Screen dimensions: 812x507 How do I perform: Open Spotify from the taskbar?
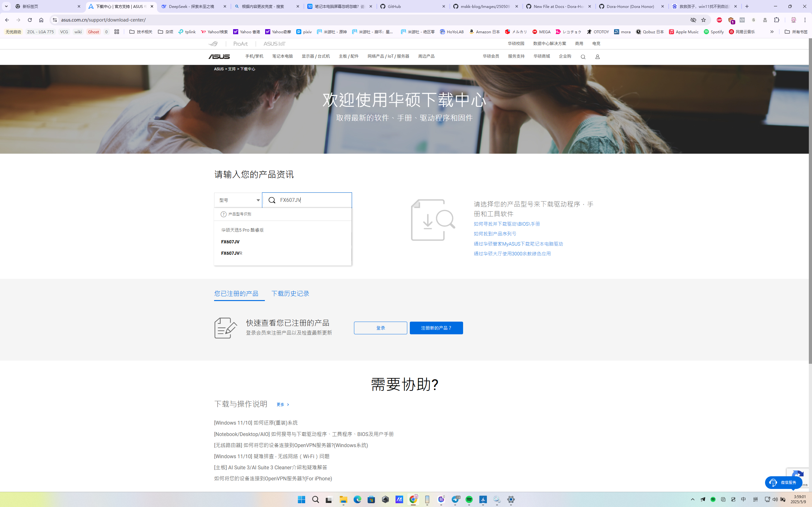(469, 500)
